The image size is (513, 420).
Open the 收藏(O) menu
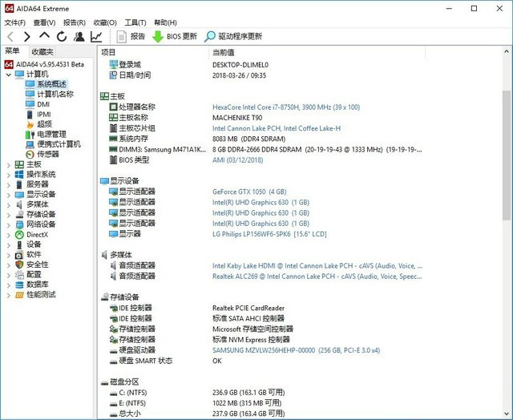105,22
